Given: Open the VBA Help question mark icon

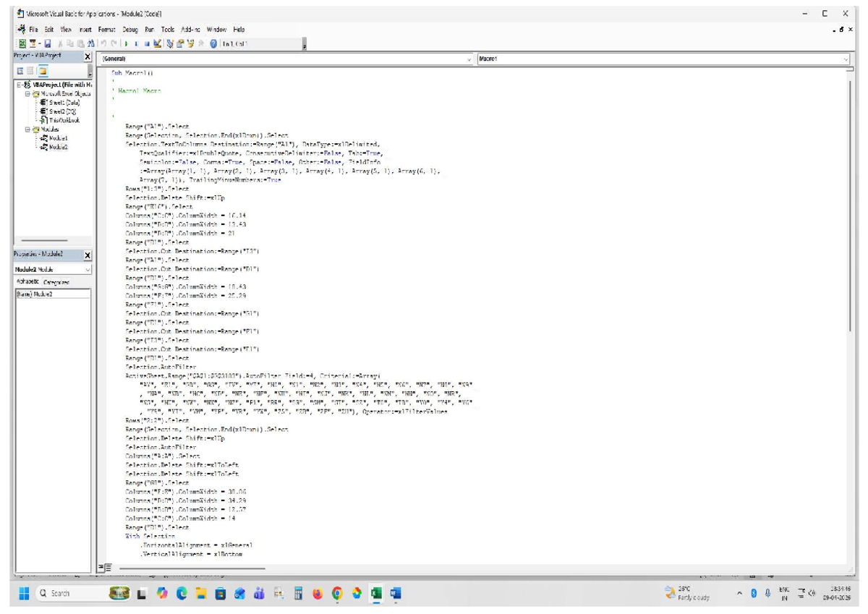Looking at the screenshot, I should [x=214, y=44].
